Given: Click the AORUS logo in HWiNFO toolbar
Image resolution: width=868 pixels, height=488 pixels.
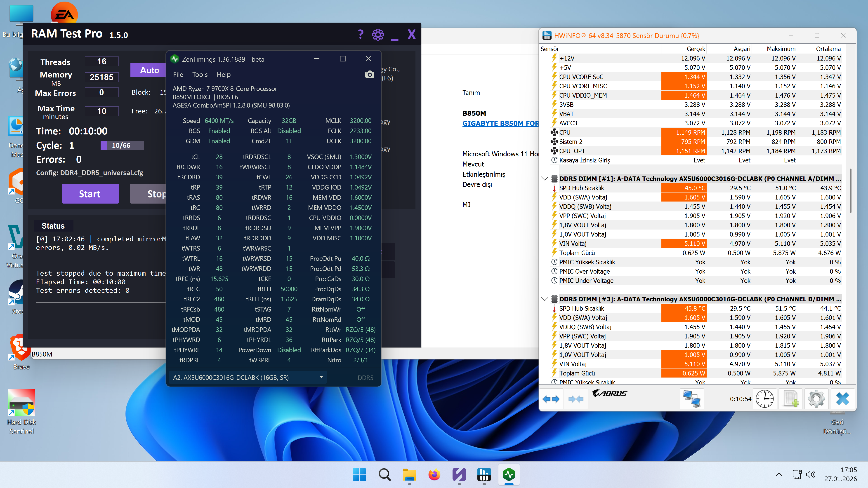Looking at the screenshot, I should (x=609, y=393).
